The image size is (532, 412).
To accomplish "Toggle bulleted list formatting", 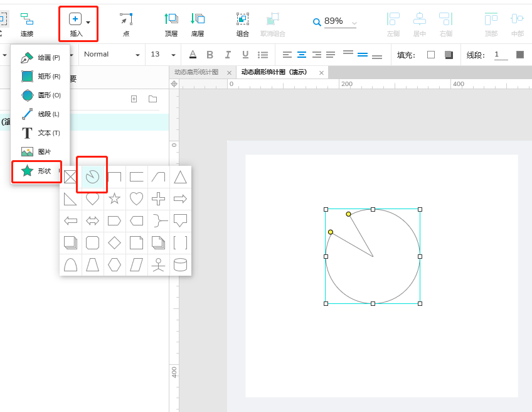I will [x=263, y=55].
